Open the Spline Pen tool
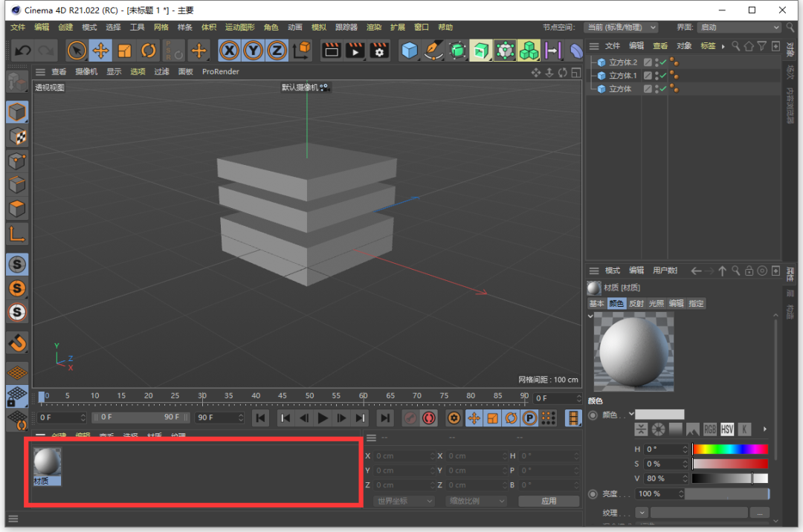The height and width of the screenshot is (532, 803). pyautogui.click(x=433, y=51)
